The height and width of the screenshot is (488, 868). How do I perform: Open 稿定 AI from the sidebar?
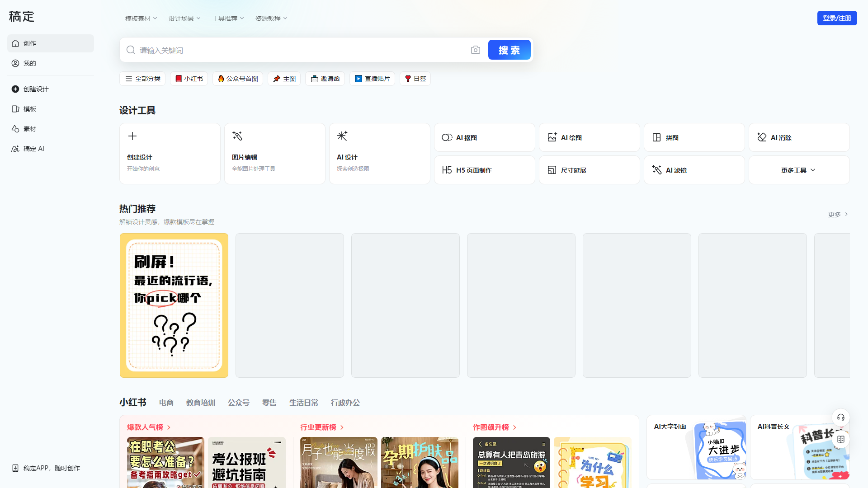[33, 148]
